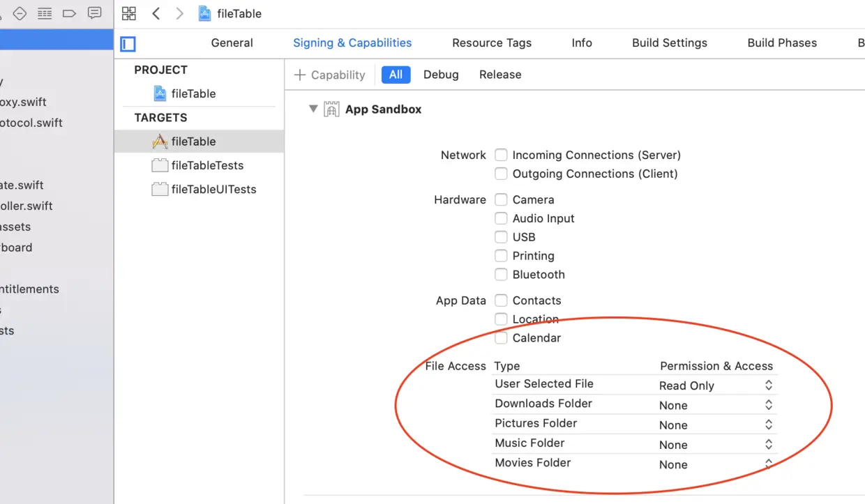Enable Incoming Connections (Server) checkbox
865x504 pixels.
(x=501, y=155)
